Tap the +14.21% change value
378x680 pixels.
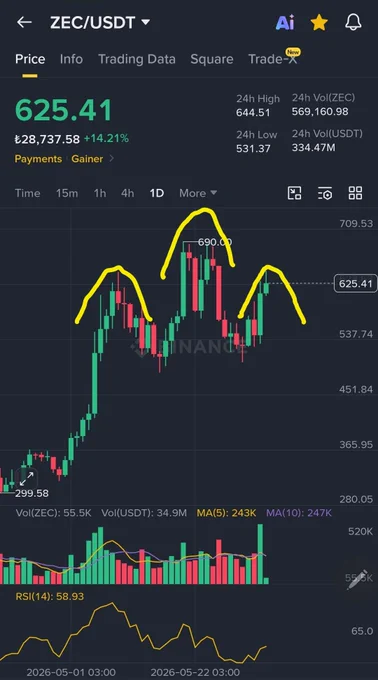[106, 138]
